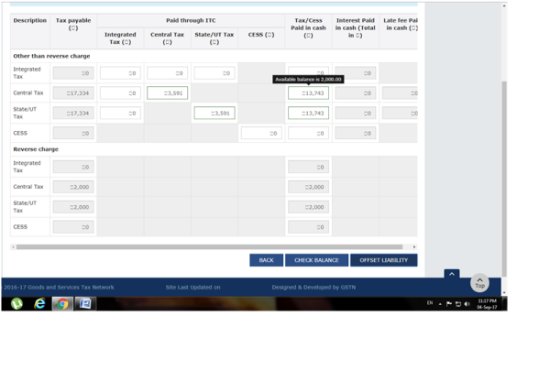The image size is (550, 392).
Task: Select State/UT Tax paid in cash field 13,743
Action: [308, 114]
